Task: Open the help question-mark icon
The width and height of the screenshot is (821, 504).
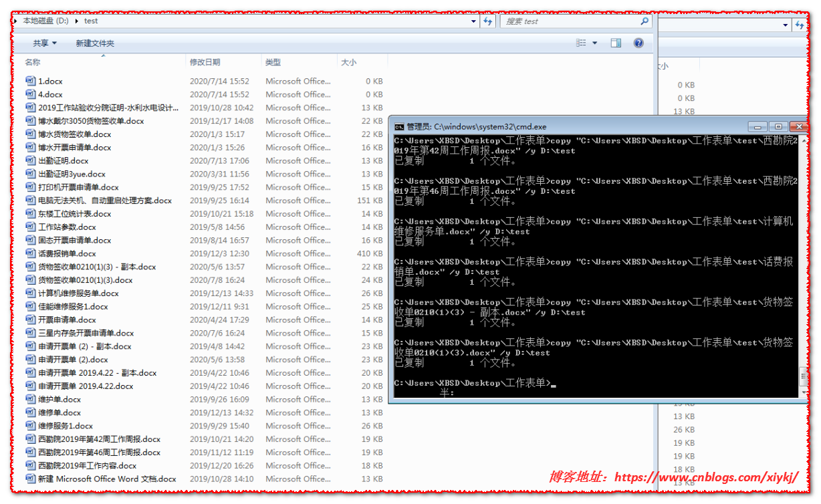Action: (x=638, y=43)
